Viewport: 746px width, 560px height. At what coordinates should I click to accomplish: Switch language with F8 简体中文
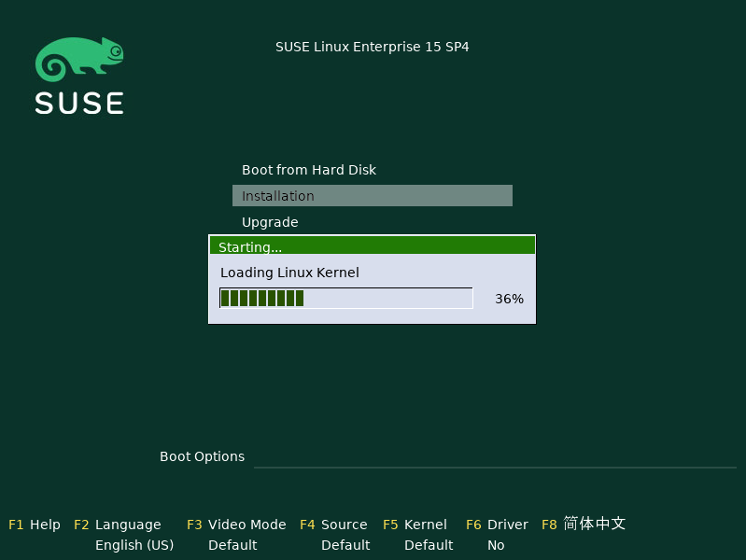tap(584, 524)
